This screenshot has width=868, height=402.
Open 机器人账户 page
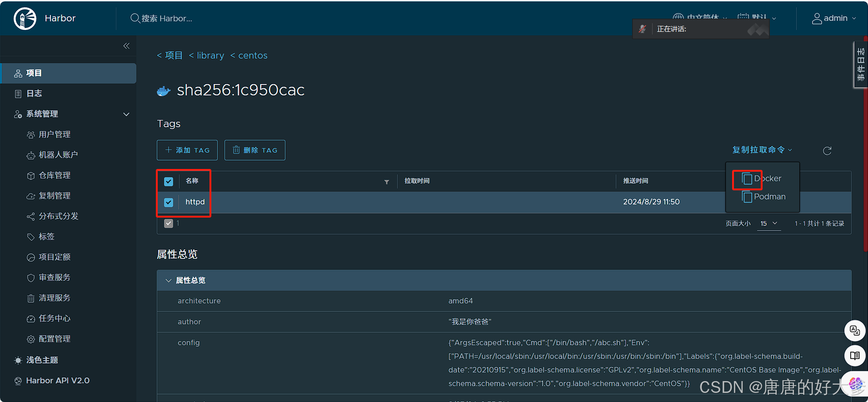(x=58, y=155)
